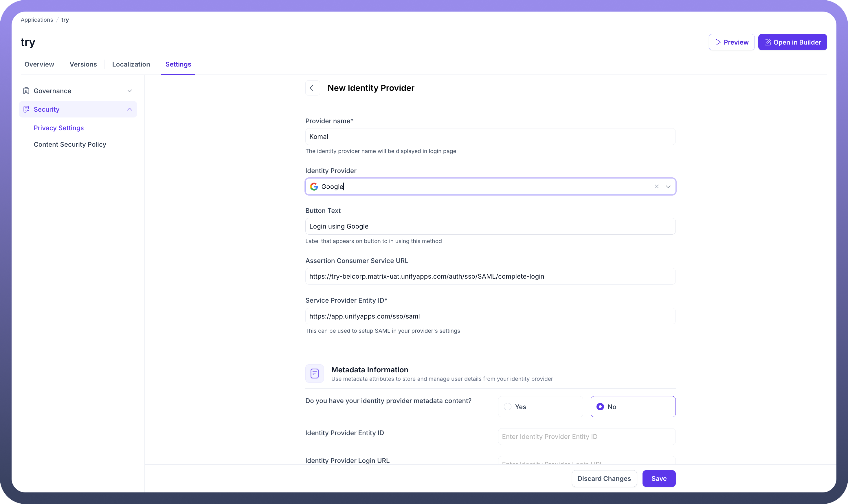Screen dimensions: 848x504
Task: Go to Applications breadcrumb link
Action: pos(37,20)
